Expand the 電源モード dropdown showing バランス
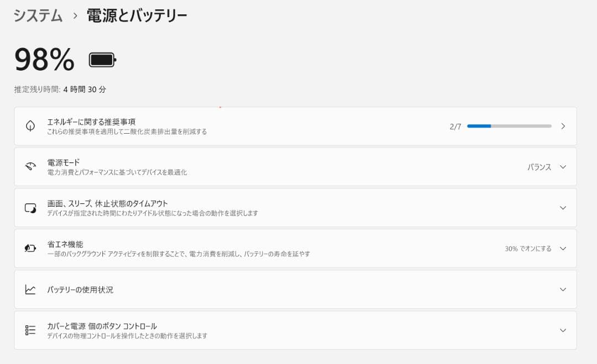Screen dimensions: 597x364 click(563, 166)
